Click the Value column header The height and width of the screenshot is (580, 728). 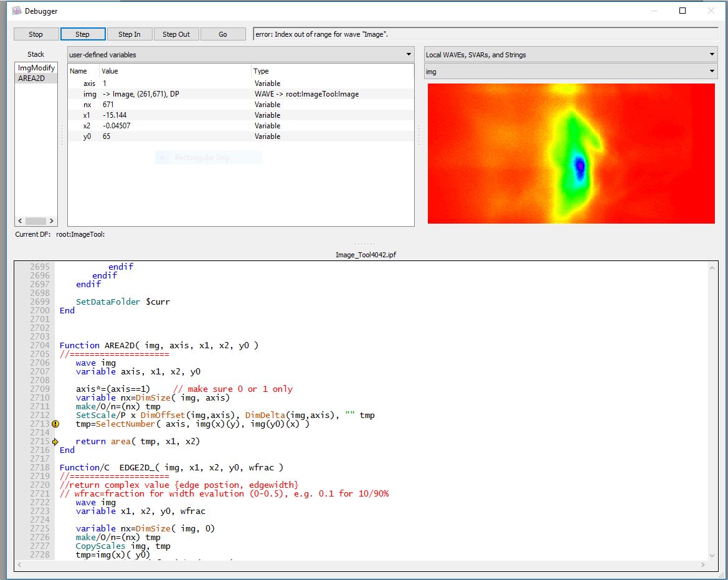(x=110, y=71)
